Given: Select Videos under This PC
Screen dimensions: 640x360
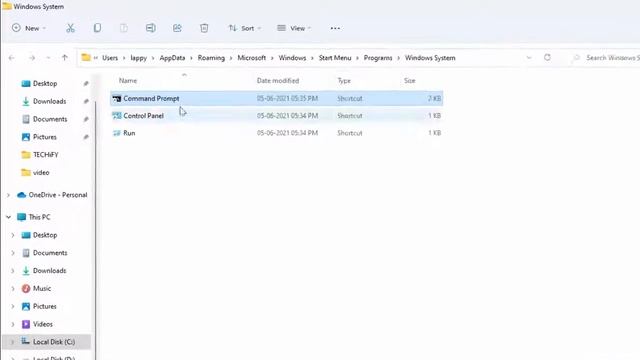Looking at the screenshot, I should (x=42, y=324).
